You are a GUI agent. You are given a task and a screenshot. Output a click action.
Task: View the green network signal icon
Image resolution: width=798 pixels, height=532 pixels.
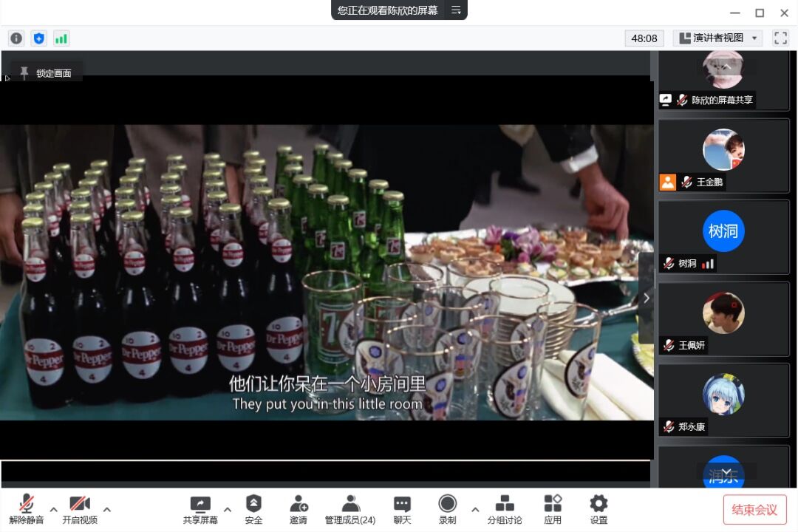(x=61, y=38)
